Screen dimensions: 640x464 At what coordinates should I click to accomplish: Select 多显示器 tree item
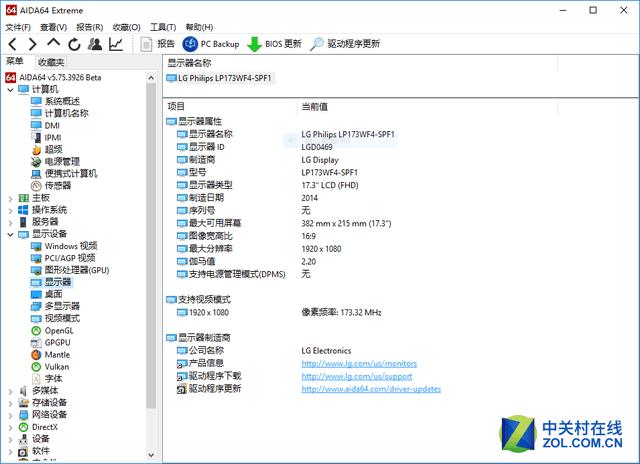(55, 306)
